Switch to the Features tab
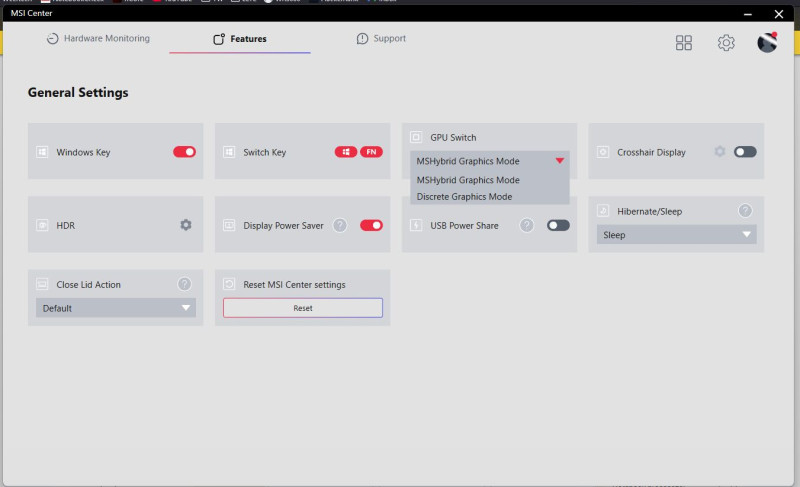 click(240, 39)
